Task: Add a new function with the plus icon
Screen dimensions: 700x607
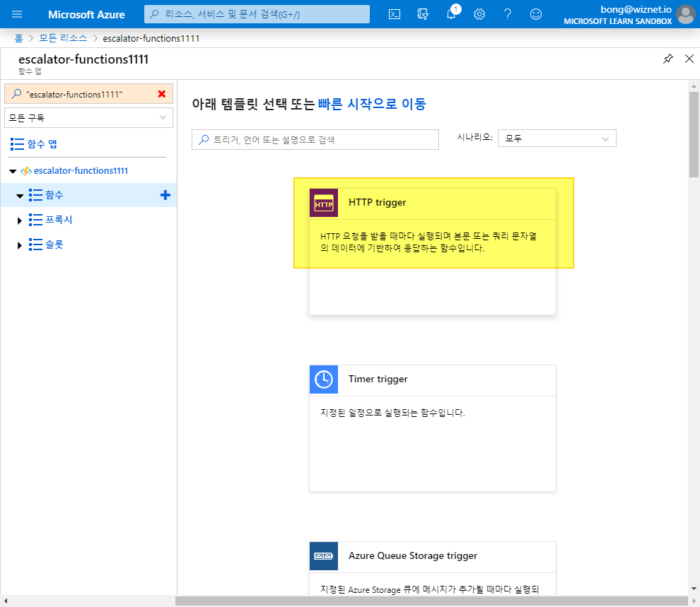Action: pos(165,195)
